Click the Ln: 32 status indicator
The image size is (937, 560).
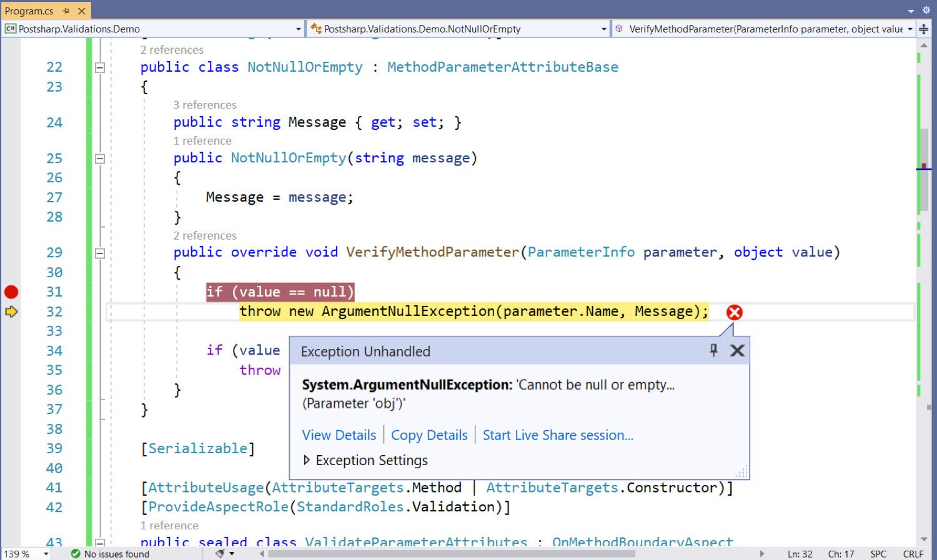[800, 554]
